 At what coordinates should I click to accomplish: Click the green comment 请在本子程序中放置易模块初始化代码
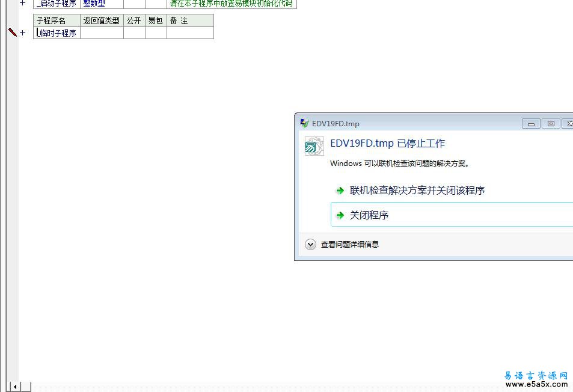[x=231, y=4]
